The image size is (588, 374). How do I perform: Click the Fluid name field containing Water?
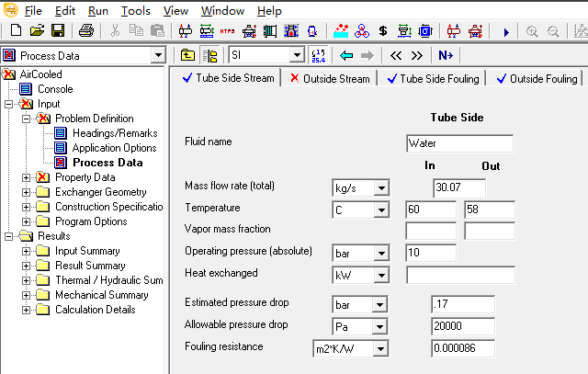pos(459,143)
